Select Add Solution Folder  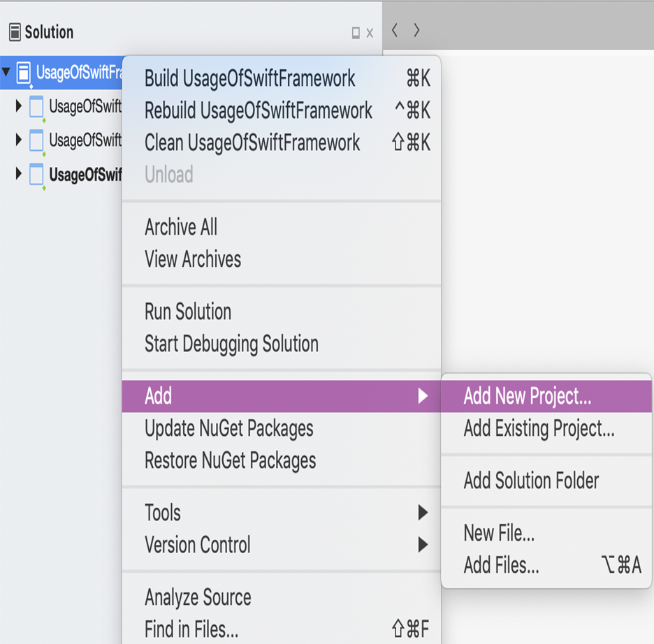[546, 480]
